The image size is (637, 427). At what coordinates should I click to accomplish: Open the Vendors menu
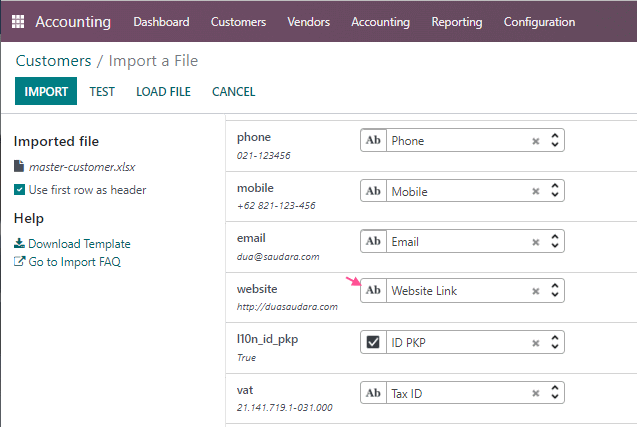pos(309,22)
